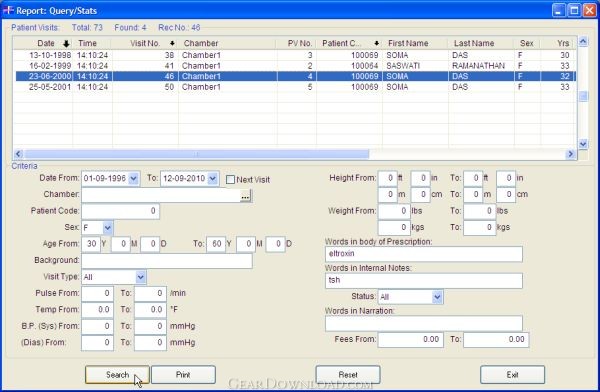Click the Fees To field
The image size is (600, 392).
click(x=496, y=340)
